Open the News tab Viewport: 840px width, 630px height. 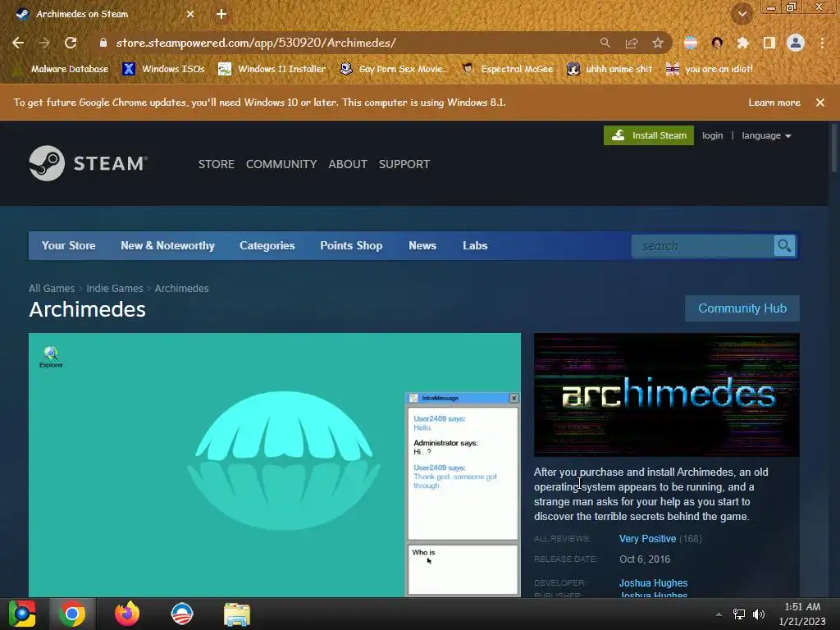click(x=422, y=245)
